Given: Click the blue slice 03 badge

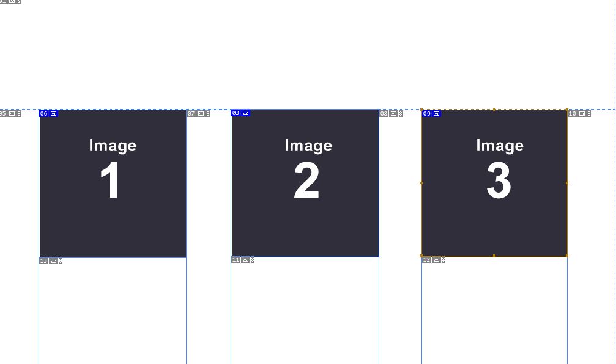Looking at the screenshot, I should (241, 113).
